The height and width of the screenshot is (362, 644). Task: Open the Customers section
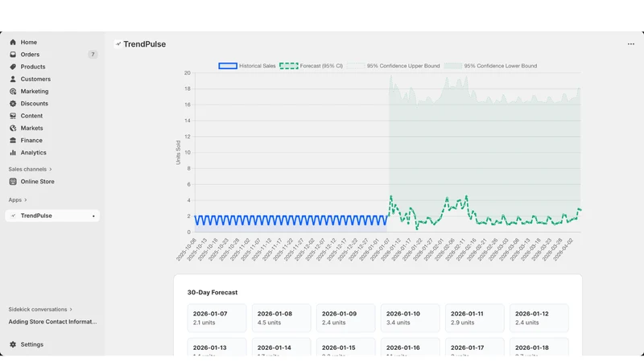point(52,79)
